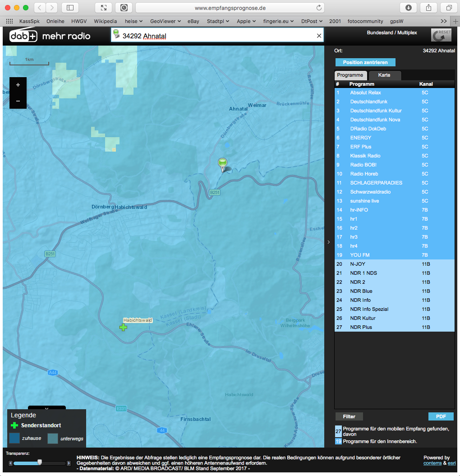Click the Kanal column header
460x476 pixels.
pyautogui.click(x=426, y=84)
